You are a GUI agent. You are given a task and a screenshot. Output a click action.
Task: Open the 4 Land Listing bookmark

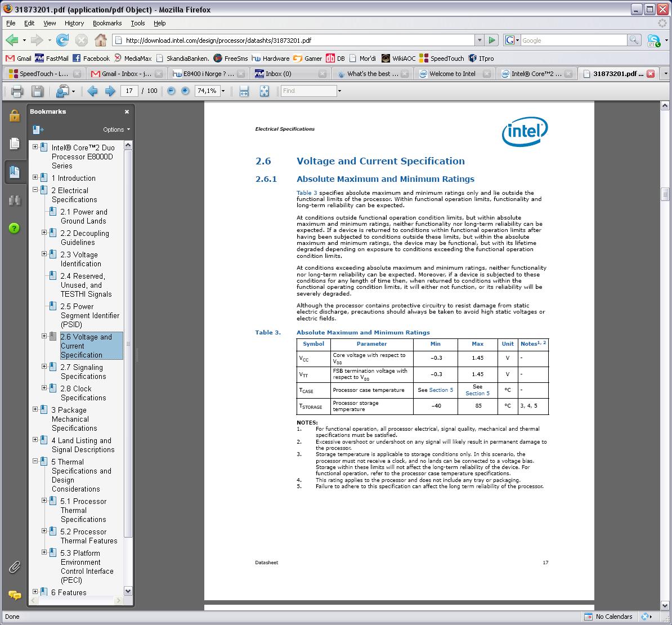pyautogui.click(x=83, y=445)
